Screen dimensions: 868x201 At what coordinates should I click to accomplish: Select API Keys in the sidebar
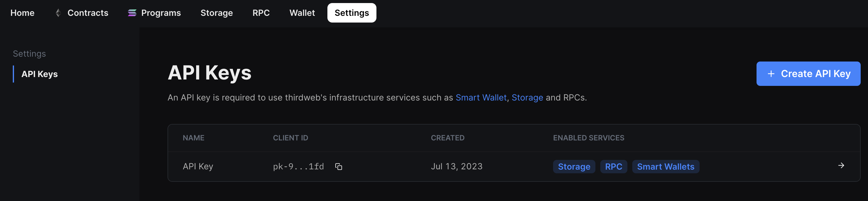click(39, 74)
